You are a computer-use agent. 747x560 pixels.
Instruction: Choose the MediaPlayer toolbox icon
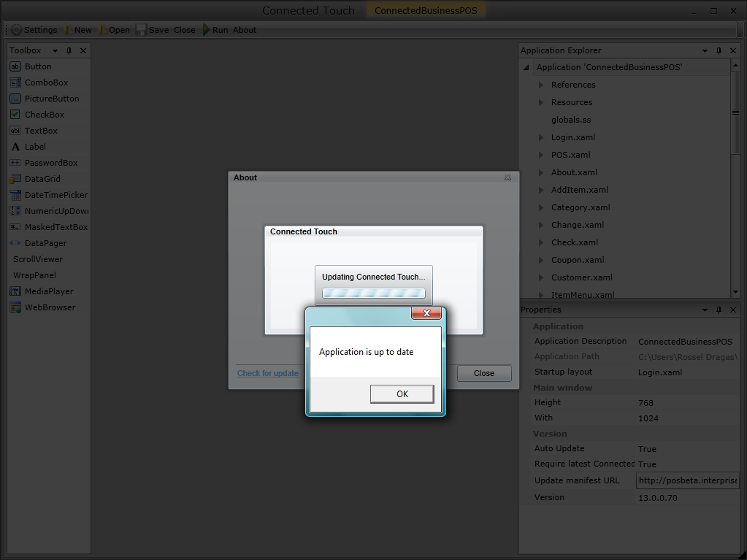(15, 291)
